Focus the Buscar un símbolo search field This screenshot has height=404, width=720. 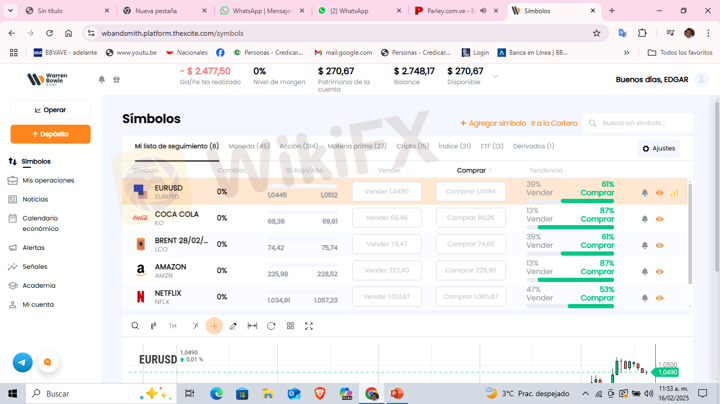(x=638, y=123)
